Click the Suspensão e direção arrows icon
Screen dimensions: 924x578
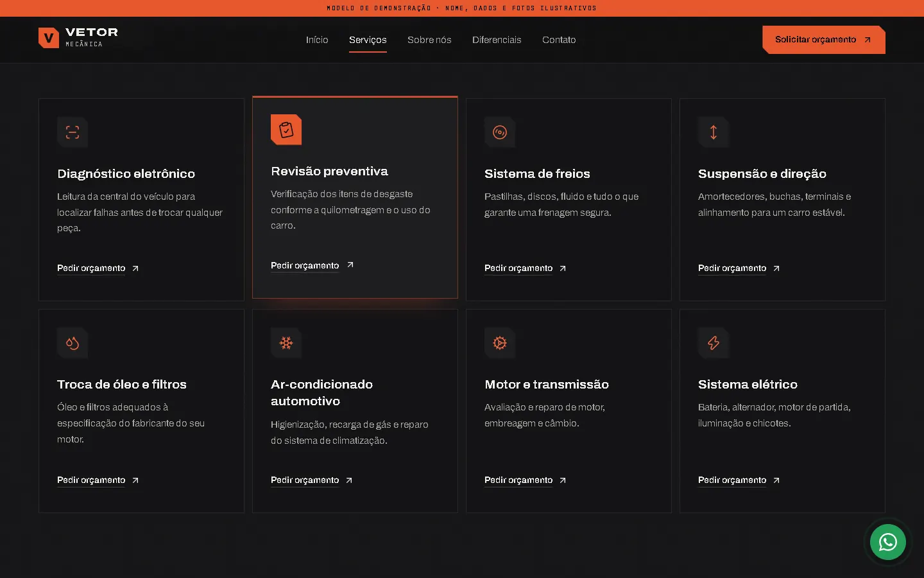pos(714,132)
